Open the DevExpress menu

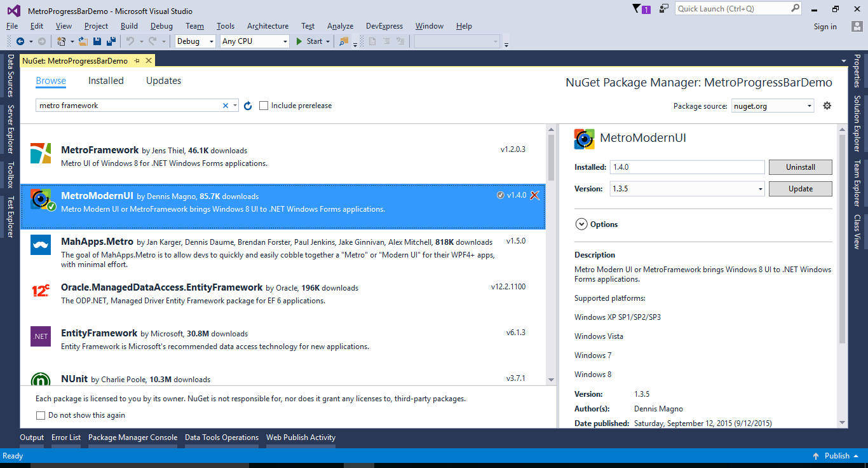(x=384, y=26)
